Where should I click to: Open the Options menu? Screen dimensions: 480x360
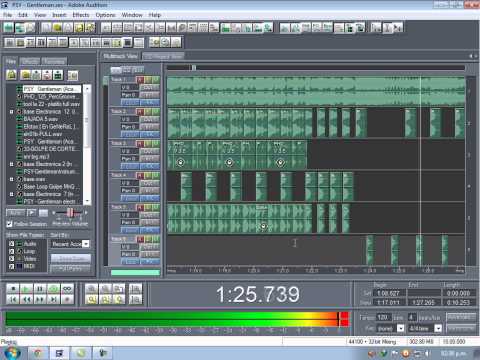[x=105, y=15]
